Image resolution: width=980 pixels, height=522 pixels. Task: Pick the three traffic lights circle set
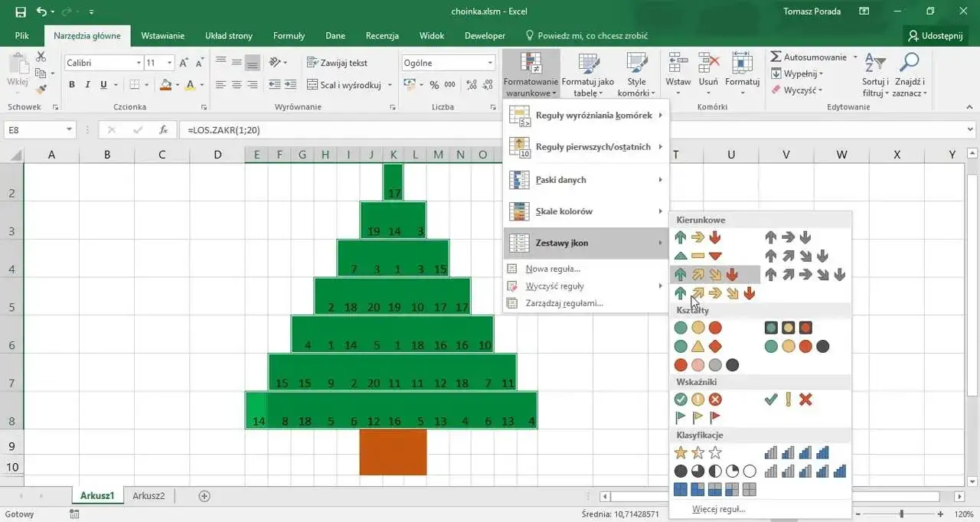pos(697,328)
